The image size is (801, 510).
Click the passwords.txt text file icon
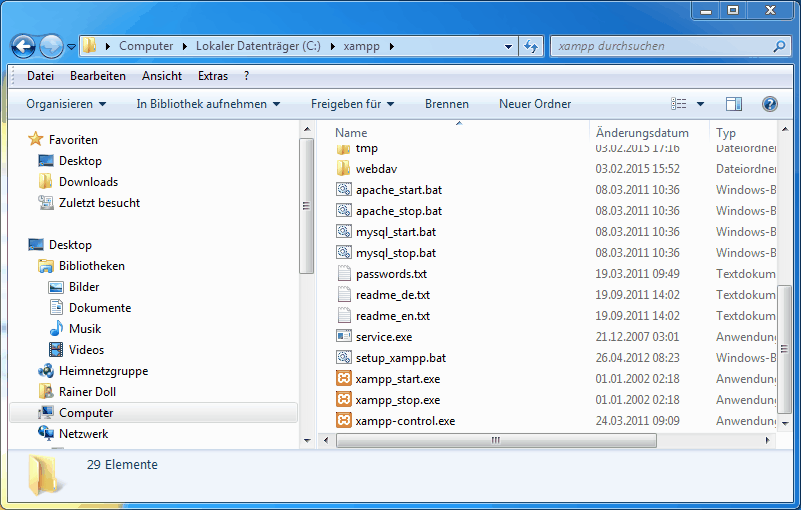(343, 274)
